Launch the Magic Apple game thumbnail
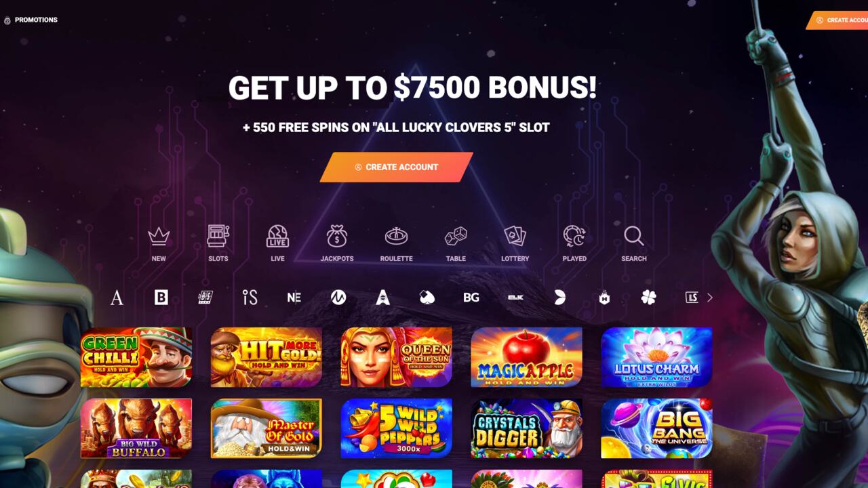The width and height of the screenshot is (868, 488). 527,357
